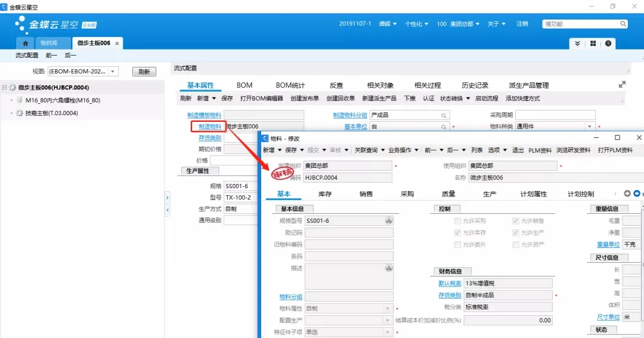
Task: Open the 制造物料 link
Action: tap(210, 127)
